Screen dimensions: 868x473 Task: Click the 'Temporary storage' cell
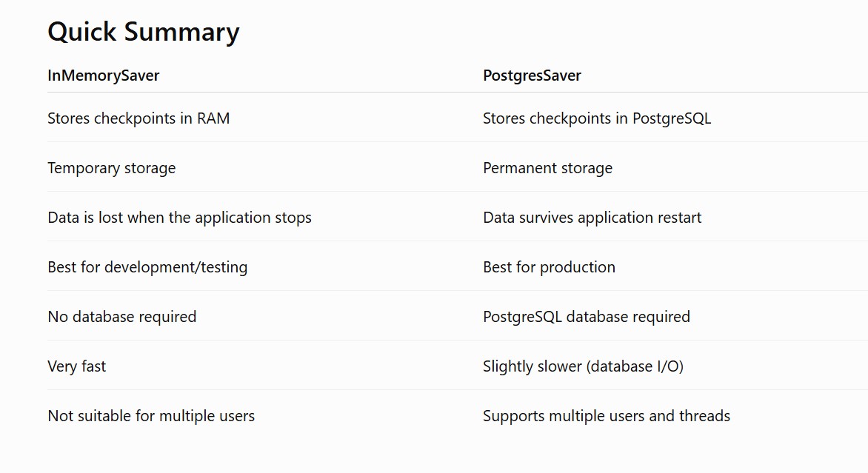pos(111,167)
